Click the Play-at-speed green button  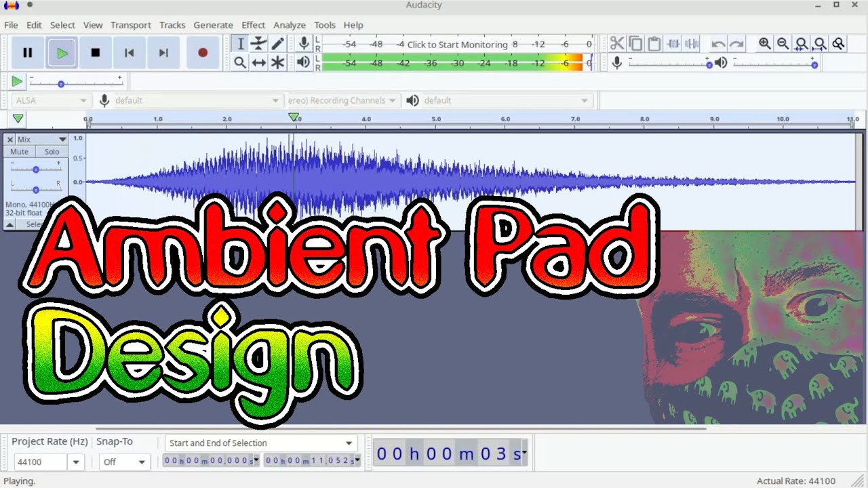click(17, 81)
